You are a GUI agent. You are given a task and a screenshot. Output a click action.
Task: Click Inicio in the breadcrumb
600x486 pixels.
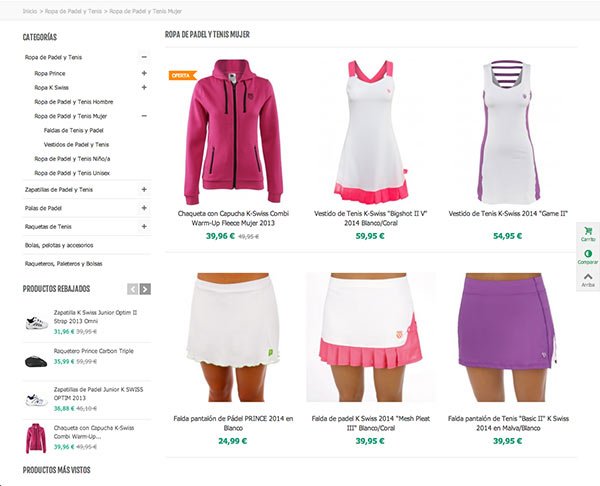point(29,11)
